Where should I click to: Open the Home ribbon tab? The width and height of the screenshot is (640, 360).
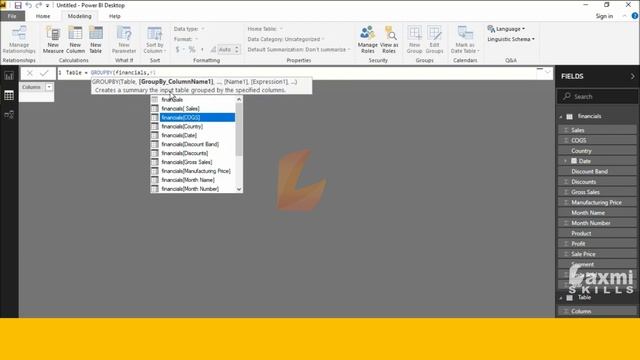pyautogui.click(x=43, y=16)
